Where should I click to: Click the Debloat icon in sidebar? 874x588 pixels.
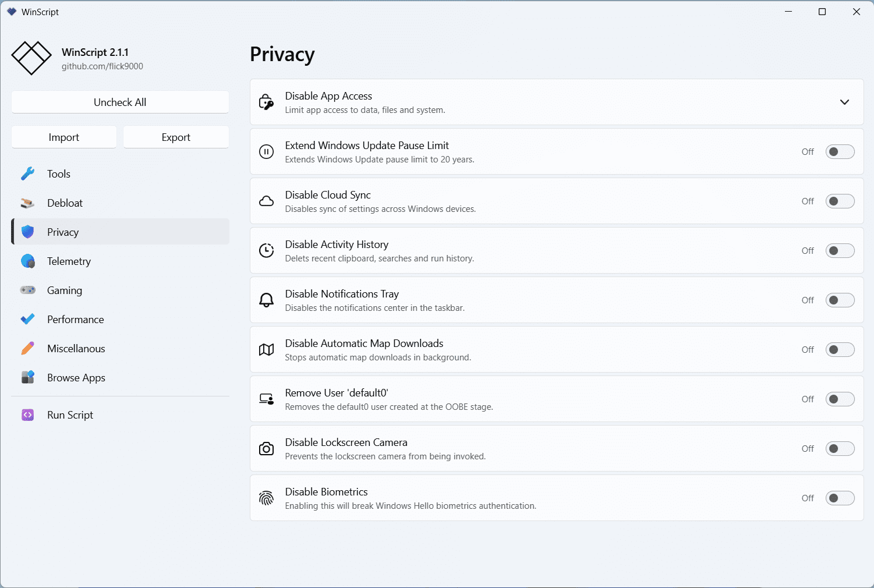(x=27, y=203)
